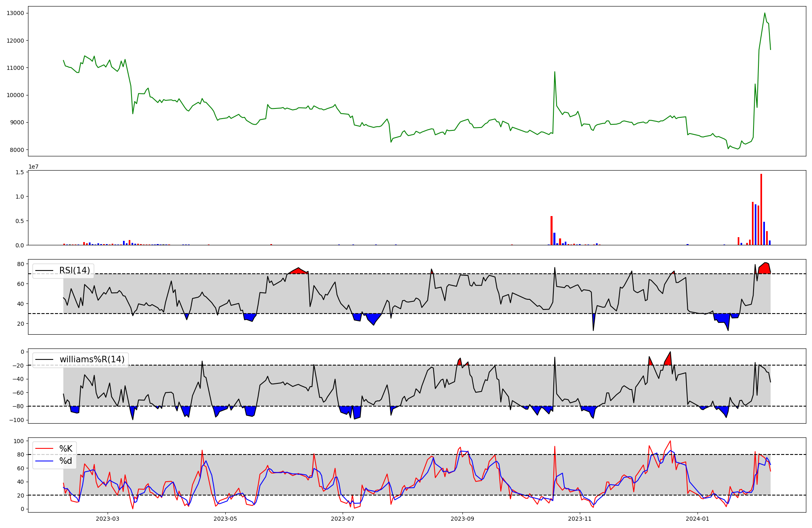812x528 pixels.
Task: Click the blue %d legend line sample
Action: 44,461
